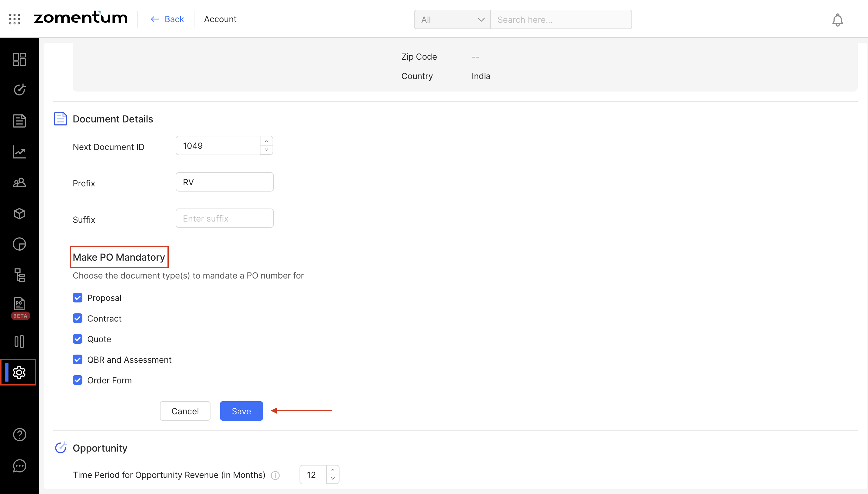868x494 pixels.
Task: Open the app launcher grid icon
Action: pyautogui.click(x=15, y=19)
